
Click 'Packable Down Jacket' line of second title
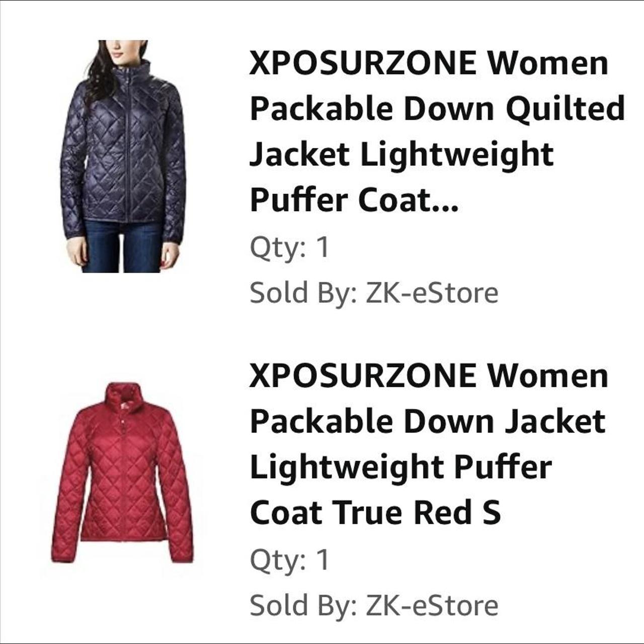click(428, 421)
